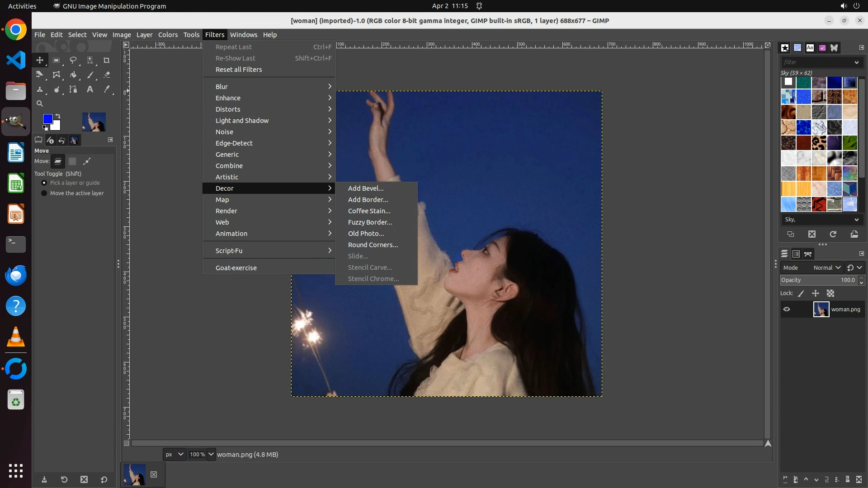
Task: Select 'Move the active layer' radio option
Action: (x=44, y=193)
